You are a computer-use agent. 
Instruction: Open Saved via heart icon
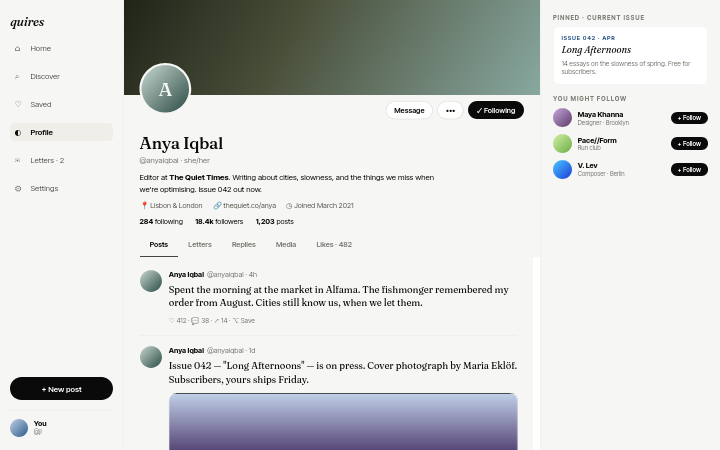[x=18, y=104]
